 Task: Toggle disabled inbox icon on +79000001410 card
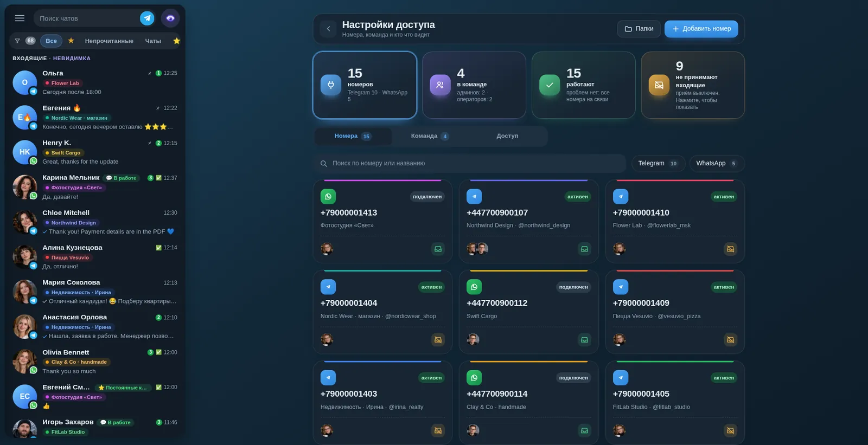(730, 249)
